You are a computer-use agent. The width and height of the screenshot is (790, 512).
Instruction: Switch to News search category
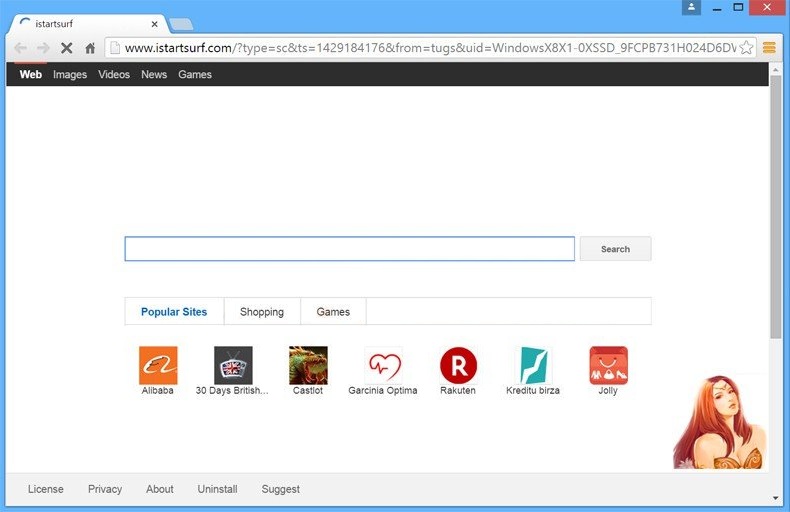point(154,75)
